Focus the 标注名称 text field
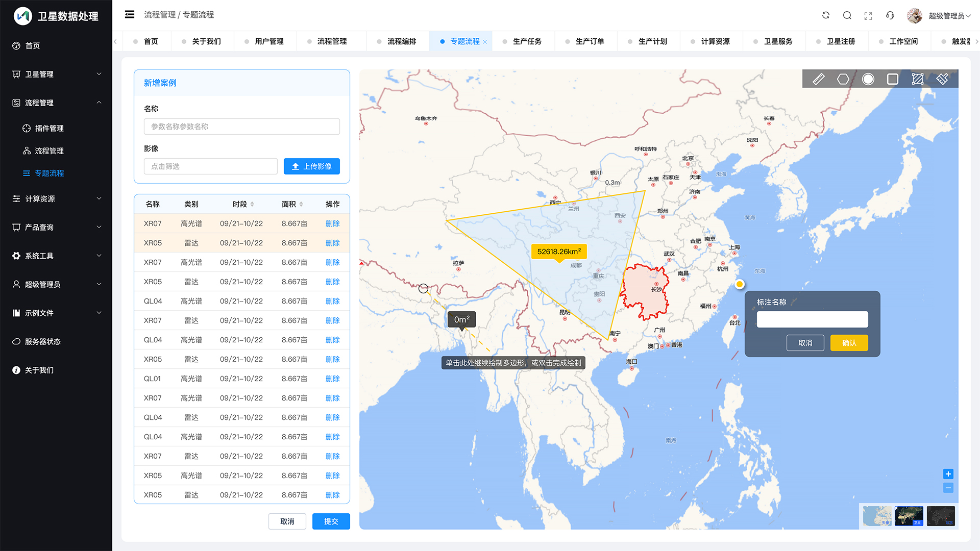This screenshot has height=551, width=980. 812,319
